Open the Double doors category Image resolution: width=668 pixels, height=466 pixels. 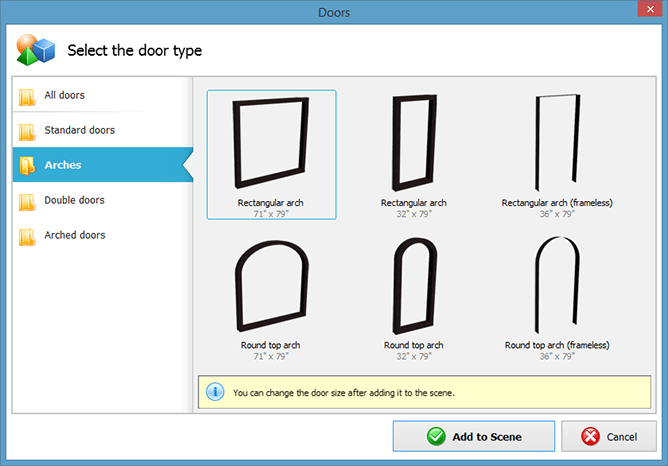[x=103, y=200]
